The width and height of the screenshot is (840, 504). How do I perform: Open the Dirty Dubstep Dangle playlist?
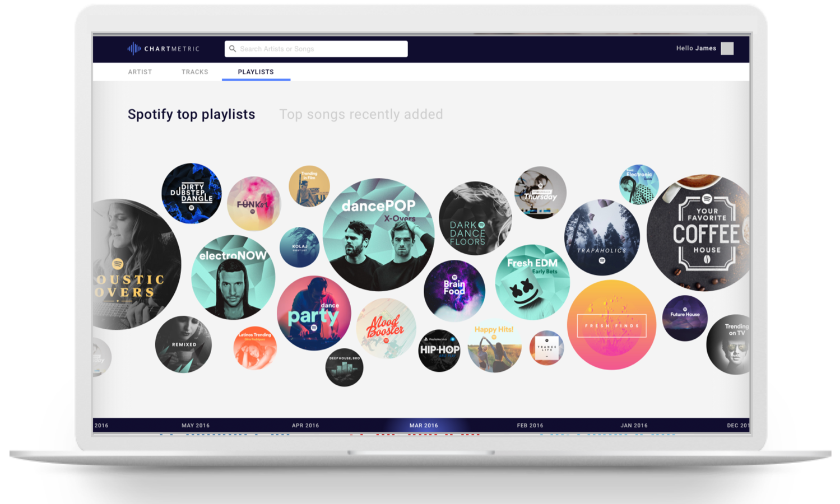[x=192, y=193]
